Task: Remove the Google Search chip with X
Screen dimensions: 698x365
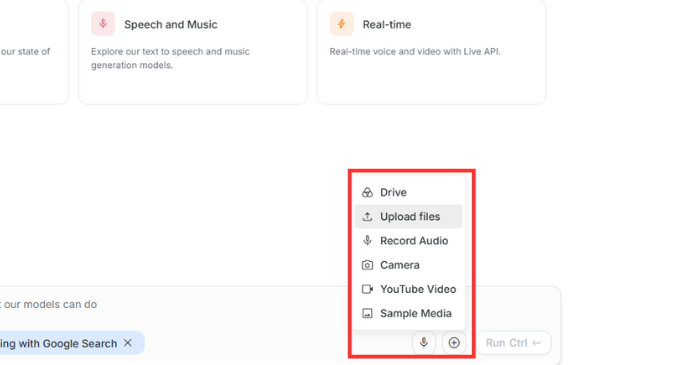Action: 128,343
